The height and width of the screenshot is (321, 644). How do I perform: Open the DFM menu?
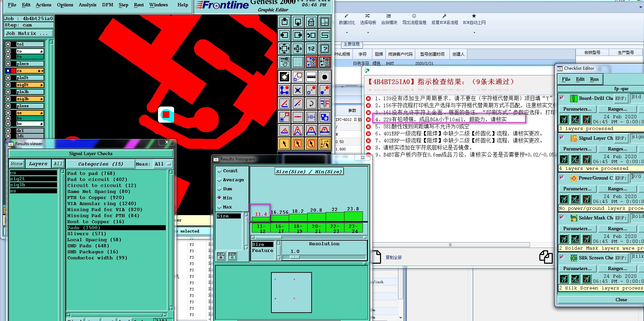pyautogui.click(x=108, y=5)
